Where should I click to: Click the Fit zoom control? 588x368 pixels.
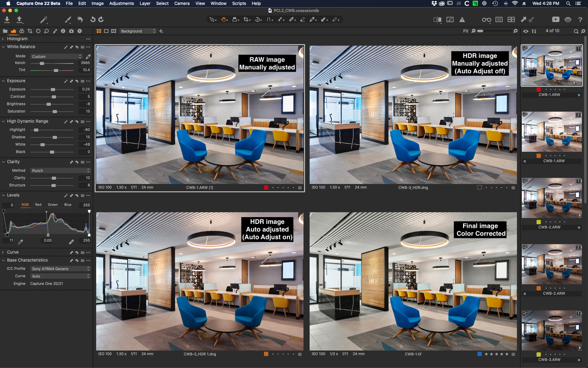(x=465, y=31)
